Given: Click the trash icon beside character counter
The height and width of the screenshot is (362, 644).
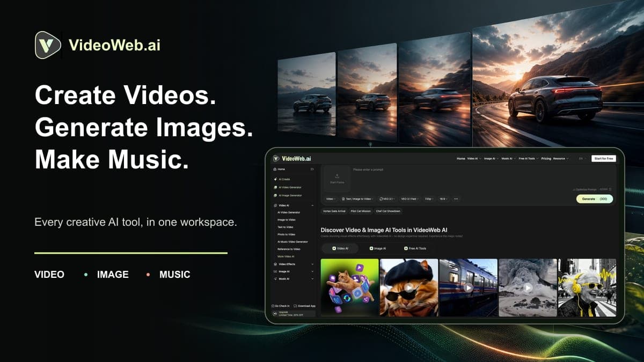Looking at the screenshot, I should tap(610, 189).
